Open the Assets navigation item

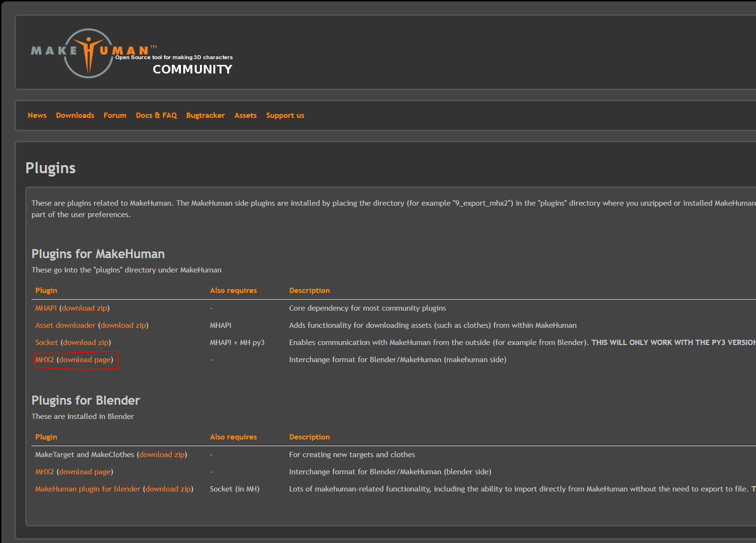[245, 115]
